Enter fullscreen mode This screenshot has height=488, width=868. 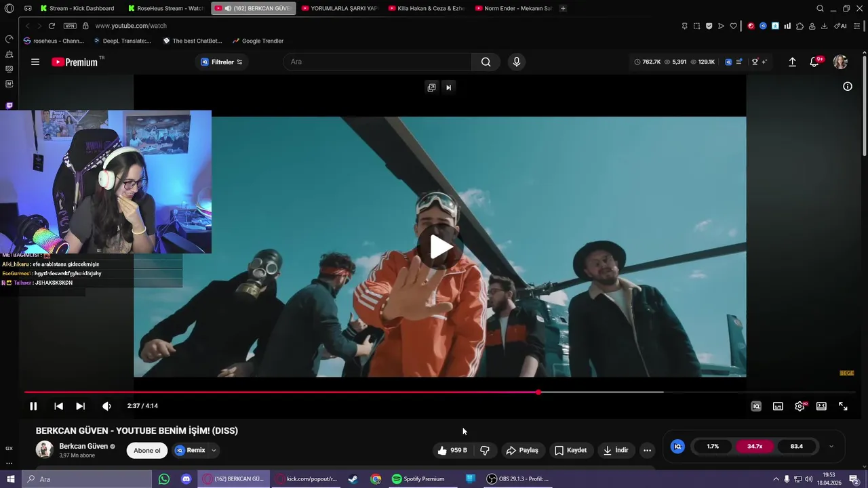click(x=843, y=406)
